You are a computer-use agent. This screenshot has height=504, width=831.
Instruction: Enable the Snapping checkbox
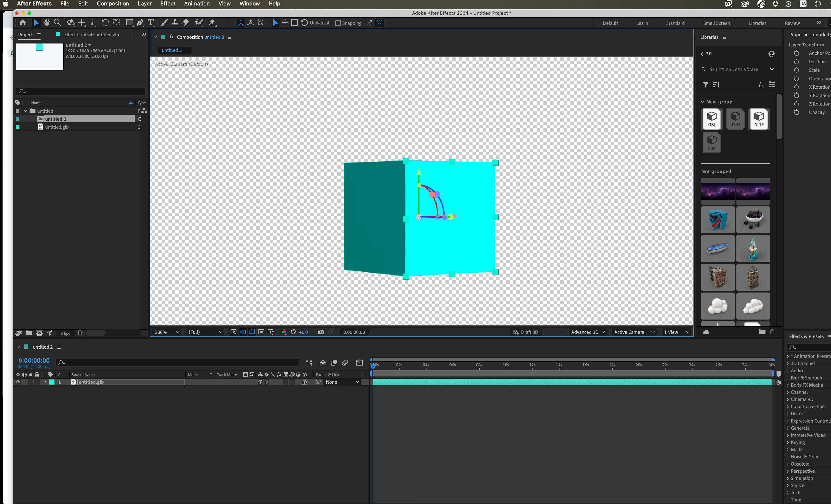click(x=338, y=23)
